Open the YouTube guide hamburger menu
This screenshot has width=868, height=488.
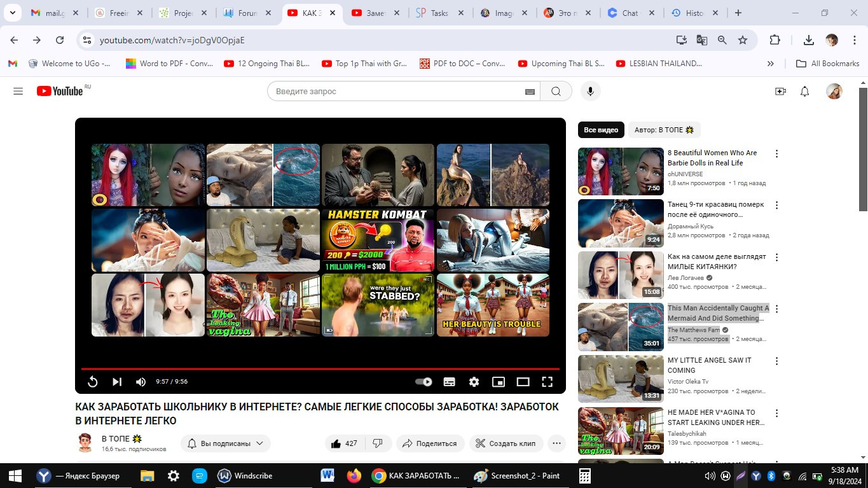point(18,92)
